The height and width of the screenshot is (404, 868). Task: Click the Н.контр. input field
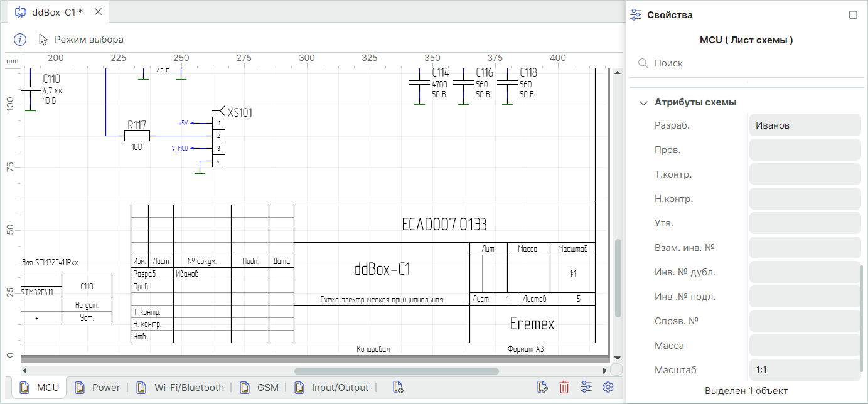805,199
